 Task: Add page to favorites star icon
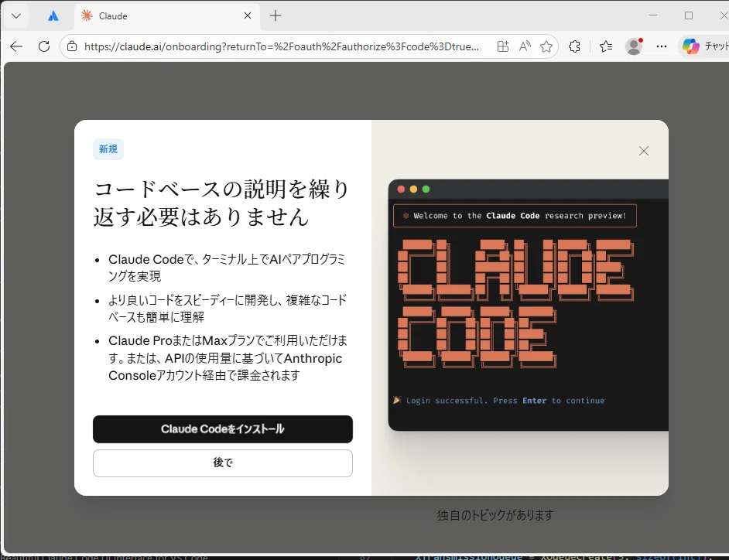pyautogui.click(x=546, y=46)
